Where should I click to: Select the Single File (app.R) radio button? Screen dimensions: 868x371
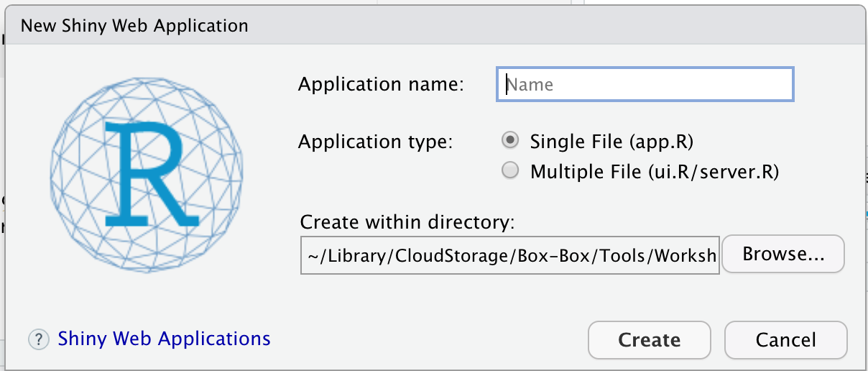[511, 141]
